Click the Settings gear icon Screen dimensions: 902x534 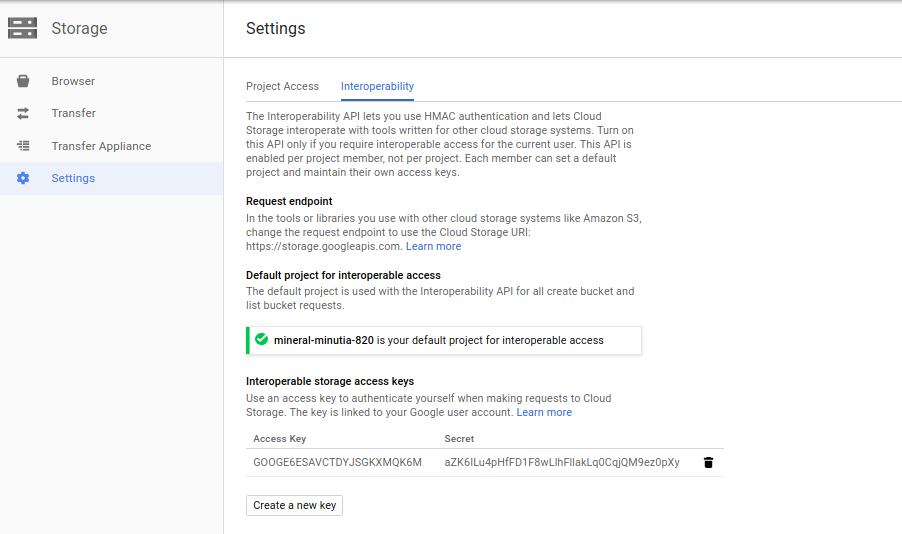[23, 178]
